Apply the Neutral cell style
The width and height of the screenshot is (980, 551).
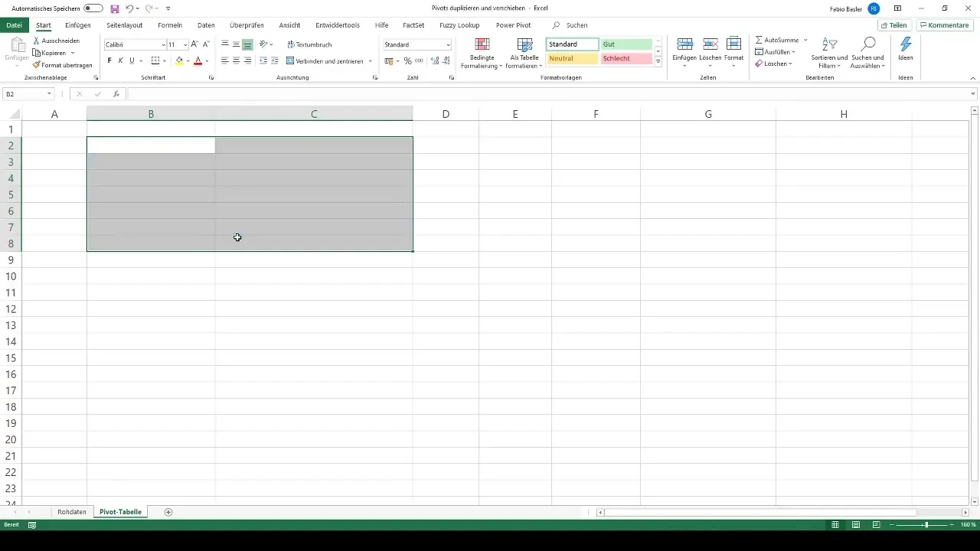[573, 59]
